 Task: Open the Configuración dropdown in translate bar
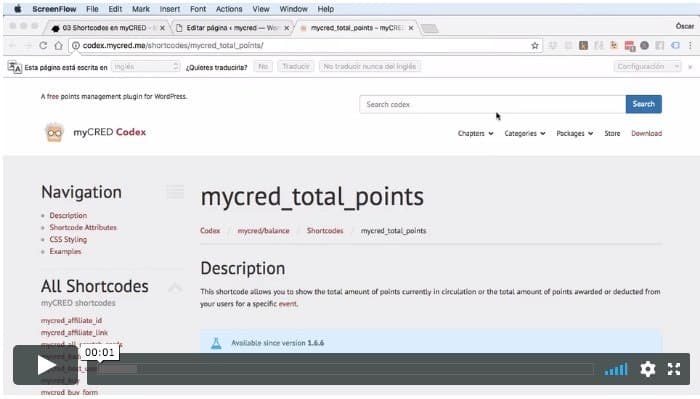pos(647,66)
